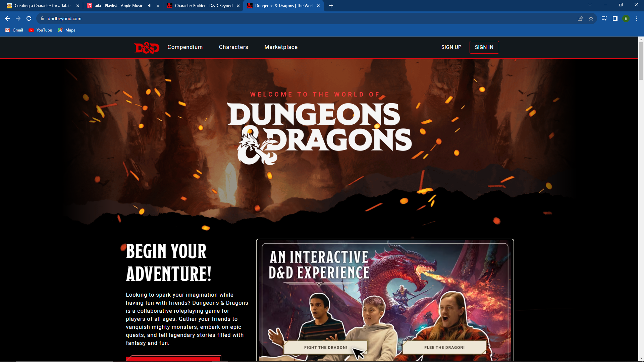Open YouTube from the bookmarks bar
The image size is (644, 362).
coord(40,30)
